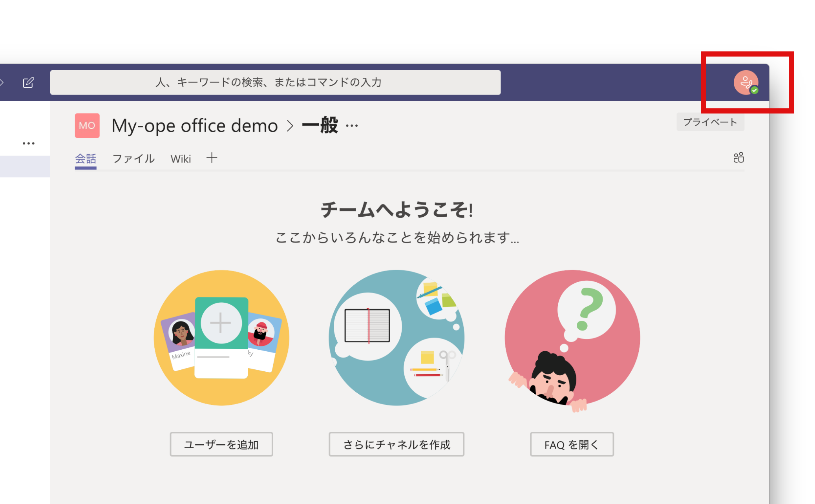The height and width of the screenshot is (504, 815).
Task: Click the breadcrumb chevron after team name
Action: pyautogui.click(x=290, y=126)
